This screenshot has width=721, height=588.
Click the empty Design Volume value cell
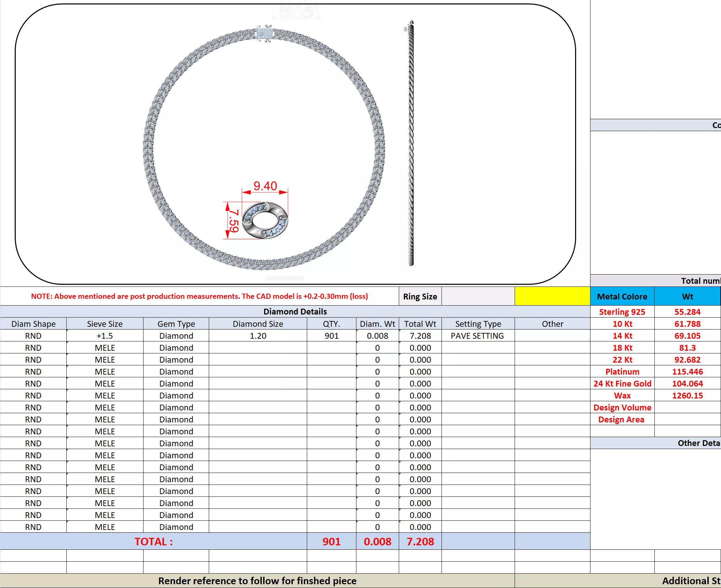click(688, 407)
